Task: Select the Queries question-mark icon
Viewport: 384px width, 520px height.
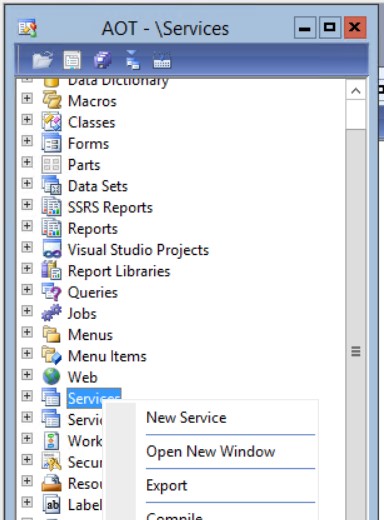Action: click(52, 292)
